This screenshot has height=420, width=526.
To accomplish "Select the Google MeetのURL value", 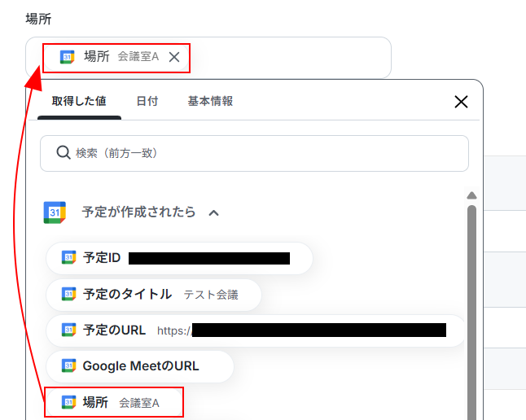I will 140,366.
